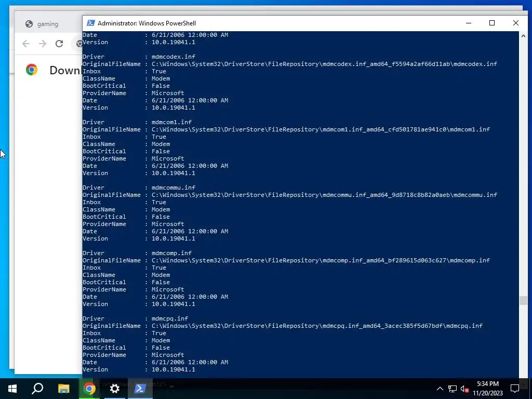Click the mdmcpq.inf OriginalFileName path
This screenshot has height=399, width=532.
[x=317, y=326]
